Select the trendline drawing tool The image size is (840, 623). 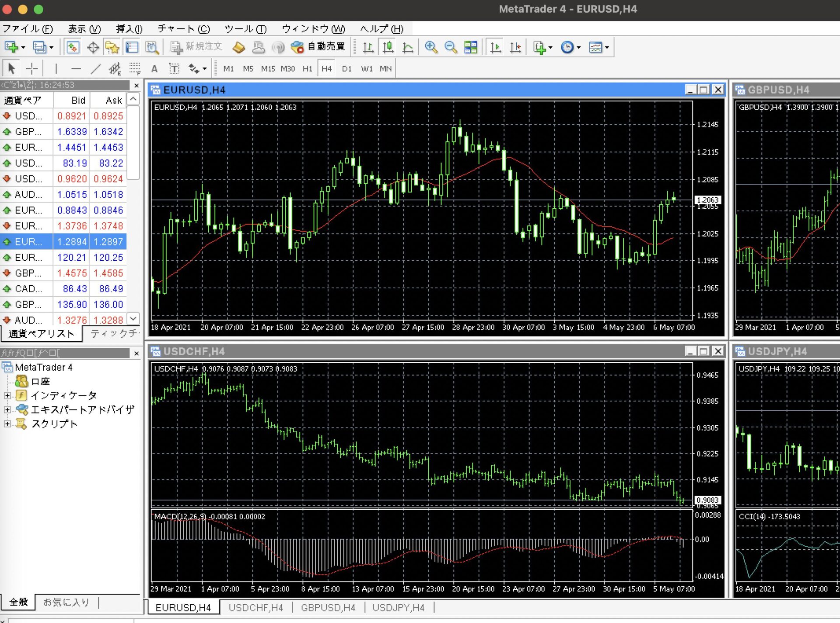(96, 69)
